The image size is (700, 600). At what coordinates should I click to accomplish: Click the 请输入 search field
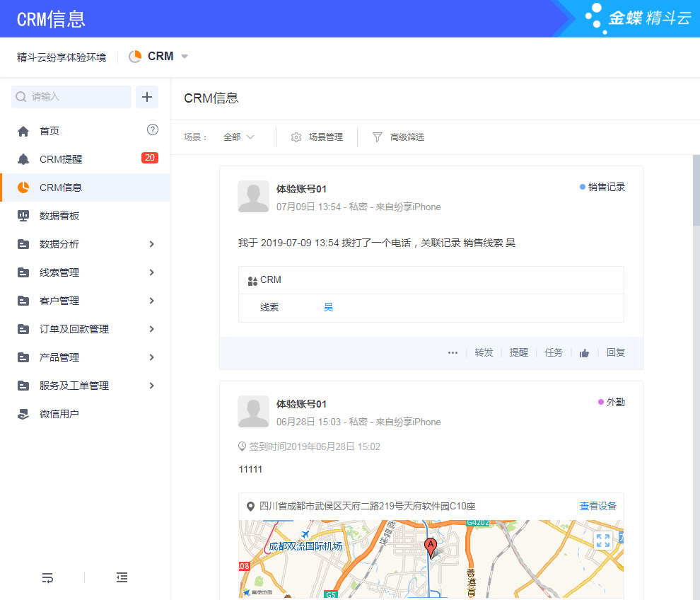pos(71,97)
